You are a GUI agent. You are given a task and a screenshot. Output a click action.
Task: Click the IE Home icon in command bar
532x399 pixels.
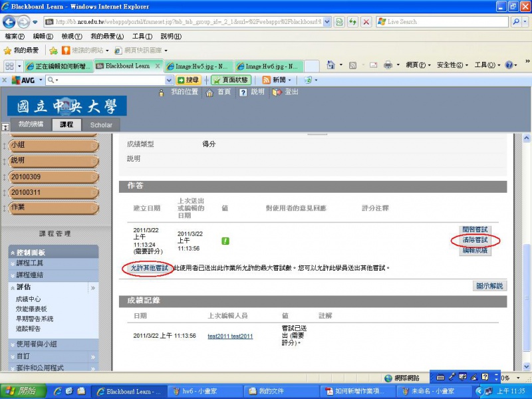[331, 65]
